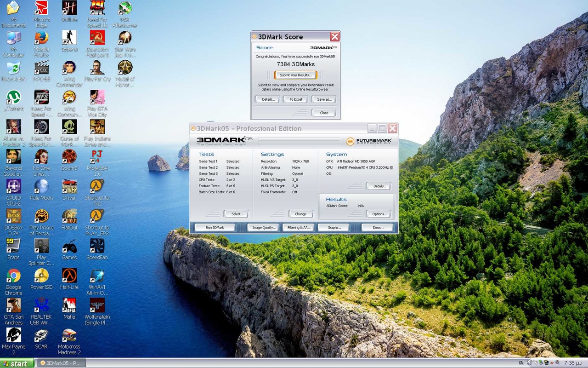This screenshot has height=368, width=588.
Task: Click Select... under the Tests section
Action: pyautogui.click(x=236, y=214)
